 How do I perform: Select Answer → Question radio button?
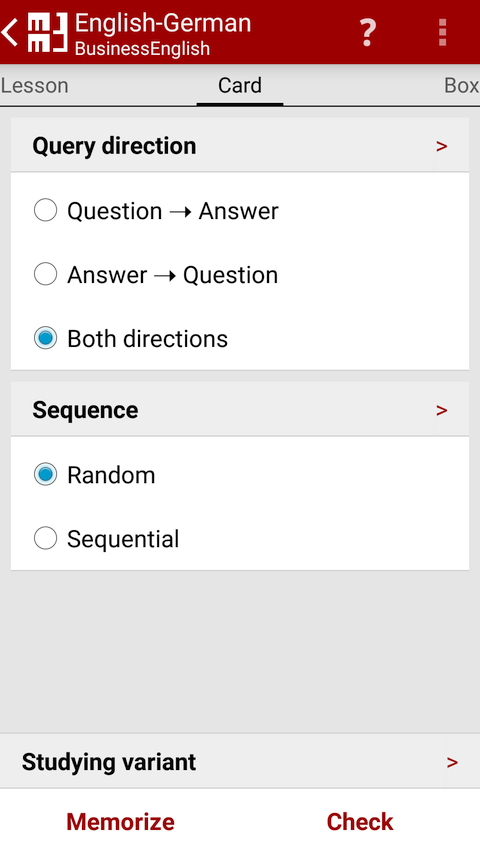(46, 275)
